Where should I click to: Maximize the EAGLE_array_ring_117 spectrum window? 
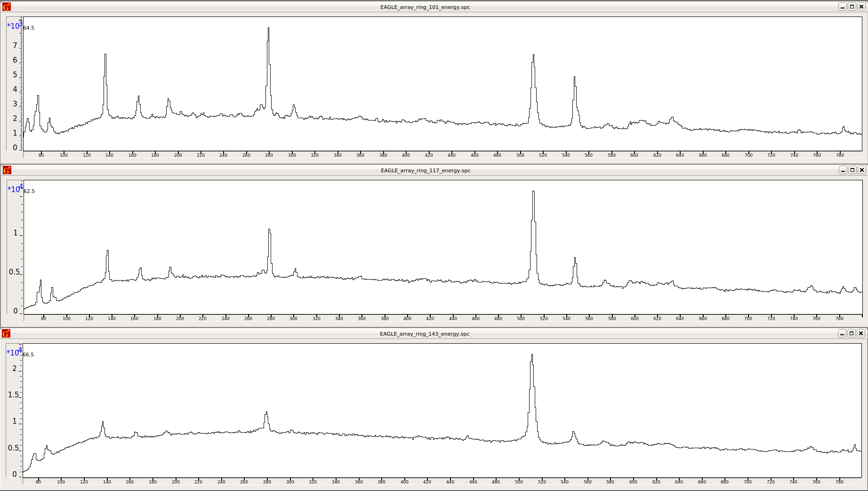852,170
